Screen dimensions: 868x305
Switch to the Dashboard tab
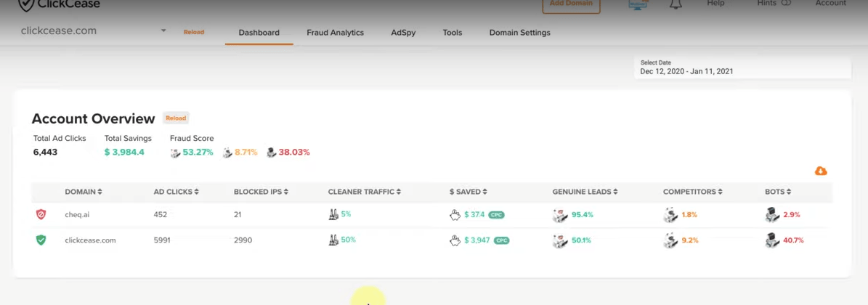tap(259, 33)
